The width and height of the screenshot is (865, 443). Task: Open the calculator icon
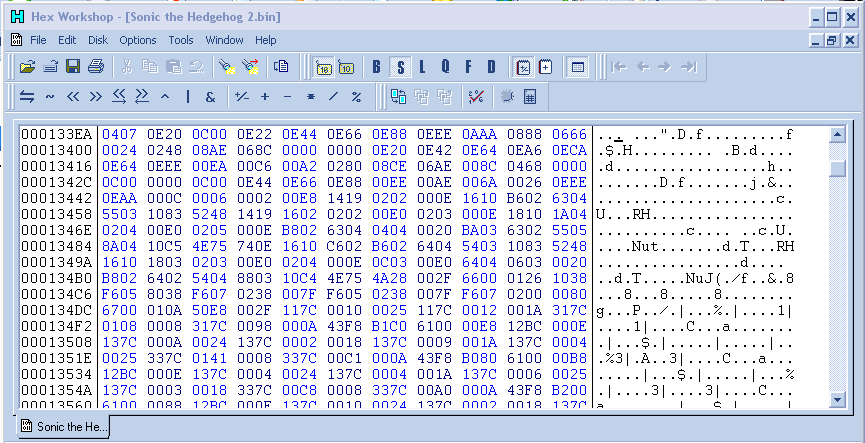point(530,97)
